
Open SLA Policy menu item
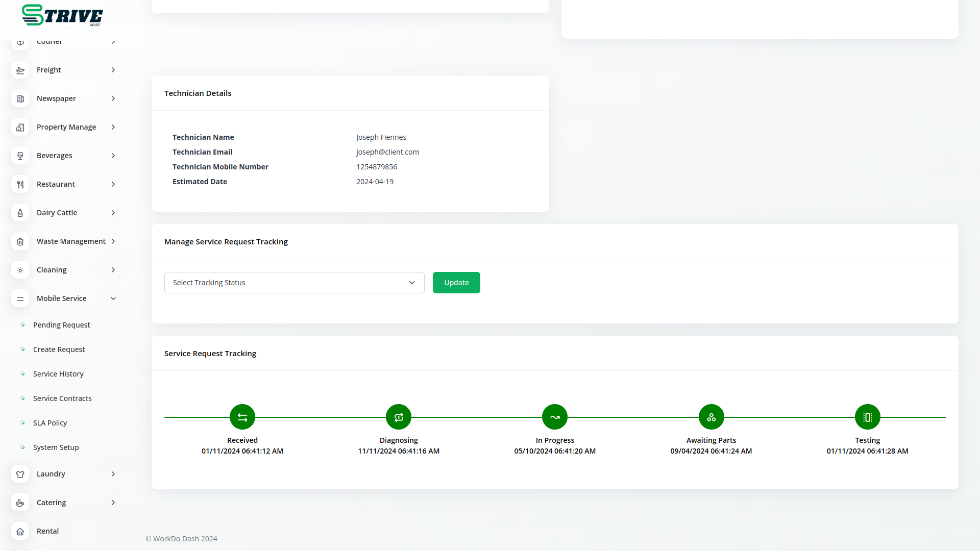(50, 423)
